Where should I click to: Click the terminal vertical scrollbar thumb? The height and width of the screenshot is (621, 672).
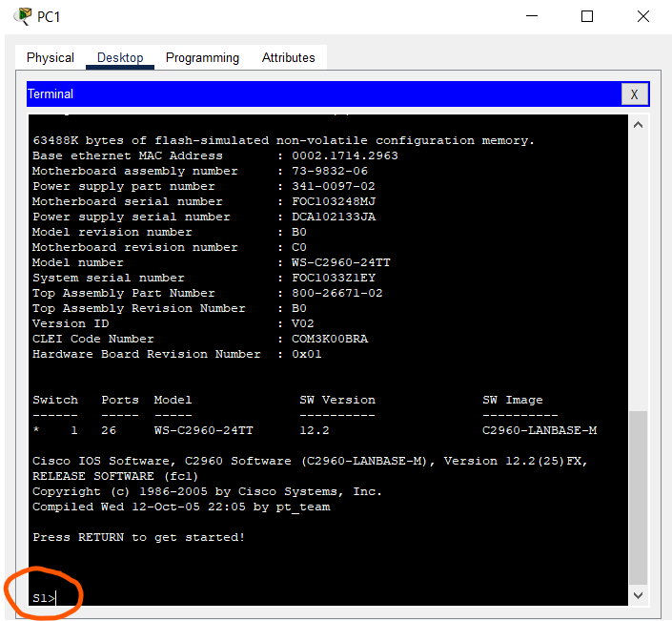[x=638, y=498]
